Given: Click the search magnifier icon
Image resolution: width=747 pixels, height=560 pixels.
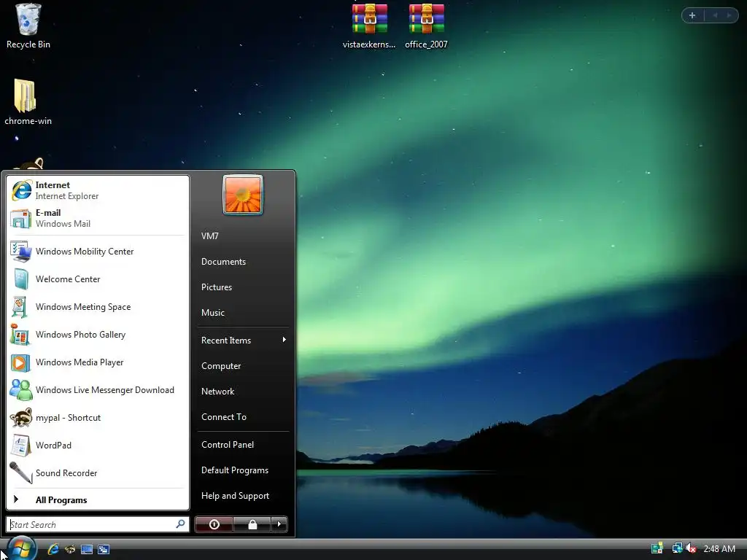Looking at the screenshot, I should [x=181, y=524].
